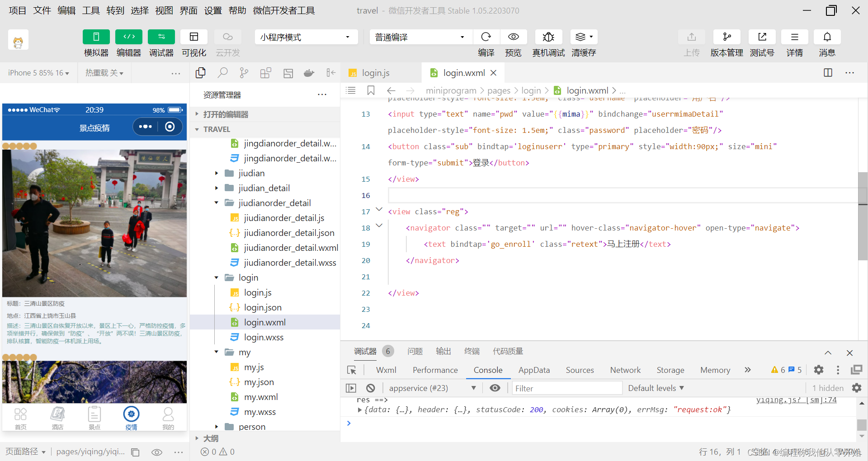The height and width of the screenshot is (461, 868).
Task: Toggle the 编辑器 editor panel button
Action: click(x=129, y=37)
